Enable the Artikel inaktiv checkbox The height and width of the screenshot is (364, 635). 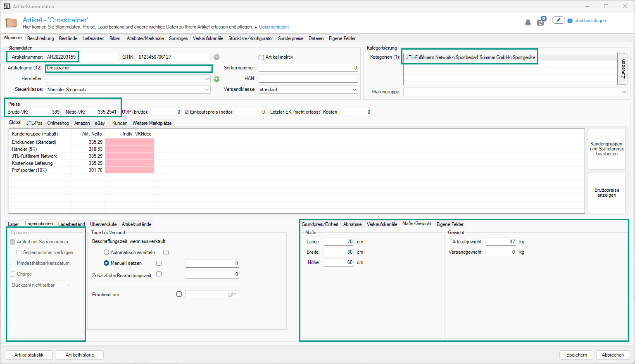(x=261, y=57)
